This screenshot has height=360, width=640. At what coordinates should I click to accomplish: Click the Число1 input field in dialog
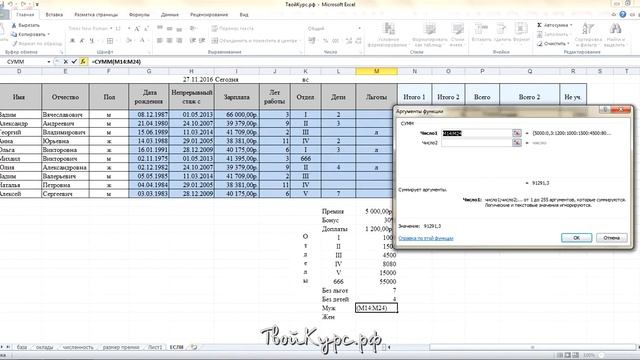coord(476,133)
